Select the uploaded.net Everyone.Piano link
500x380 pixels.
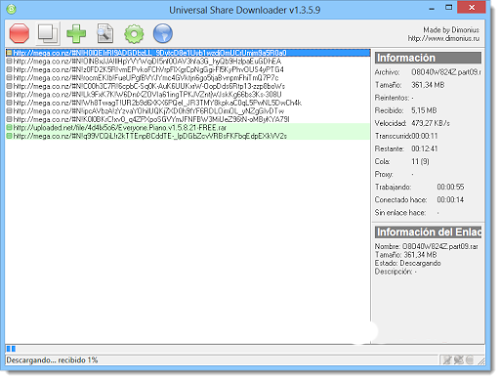(x=188, y=128)
